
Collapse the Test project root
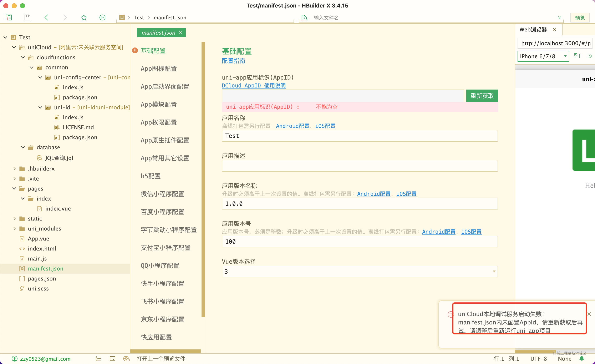pos(5,37)
